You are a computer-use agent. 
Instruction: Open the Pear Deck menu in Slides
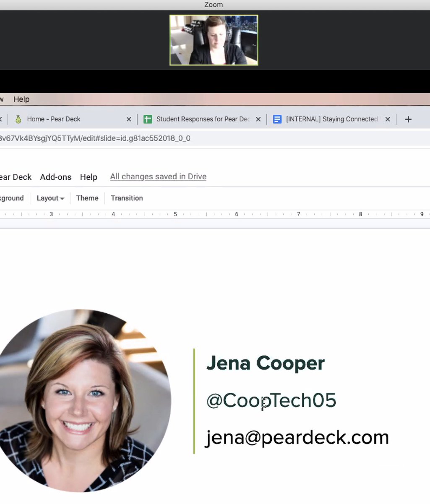coord(16,177)
